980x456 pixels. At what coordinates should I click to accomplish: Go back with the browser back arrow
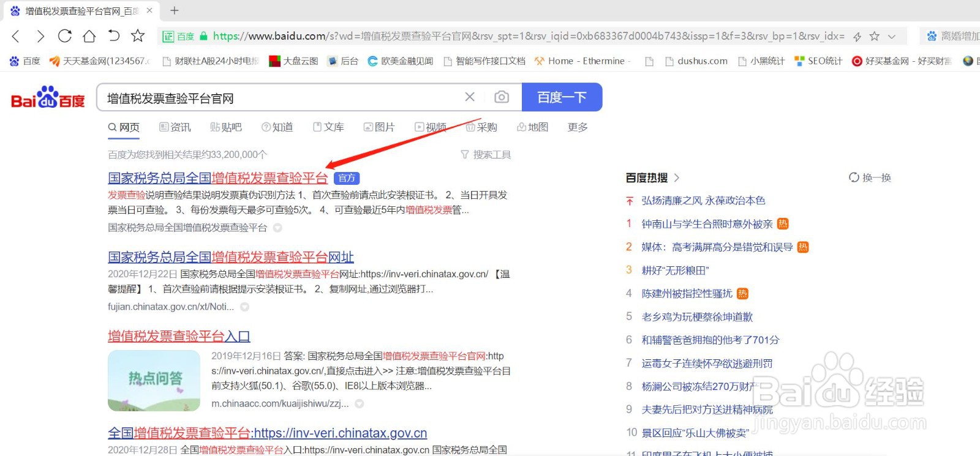(17, 37)
